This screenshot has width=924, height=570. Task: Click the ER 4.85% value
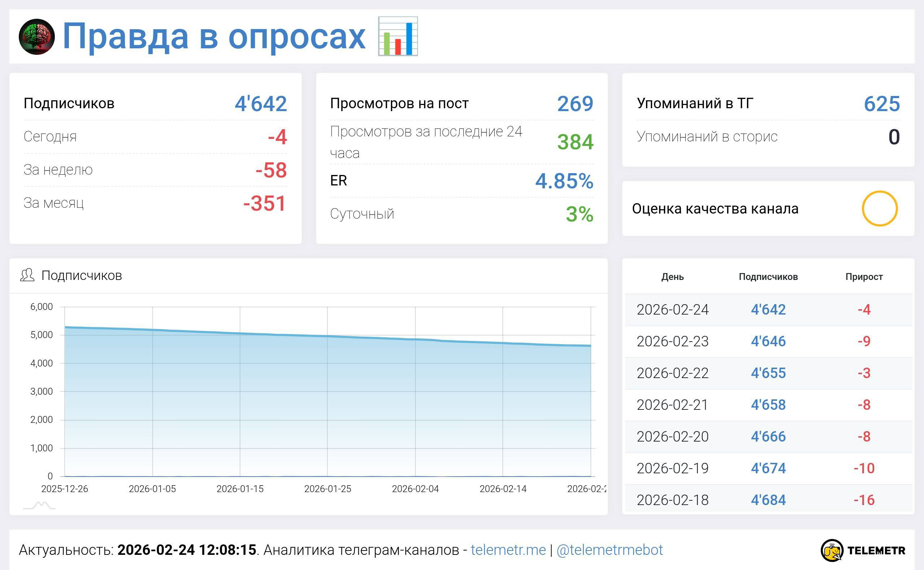point(564,181)
